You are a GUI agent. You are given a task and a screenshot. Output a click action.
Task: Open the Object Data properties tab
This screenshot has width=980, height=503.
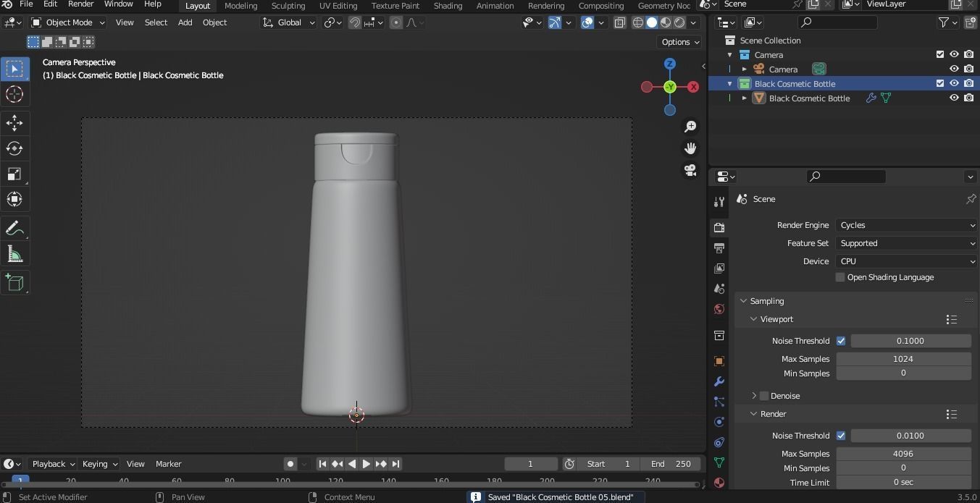coord(719,462)
